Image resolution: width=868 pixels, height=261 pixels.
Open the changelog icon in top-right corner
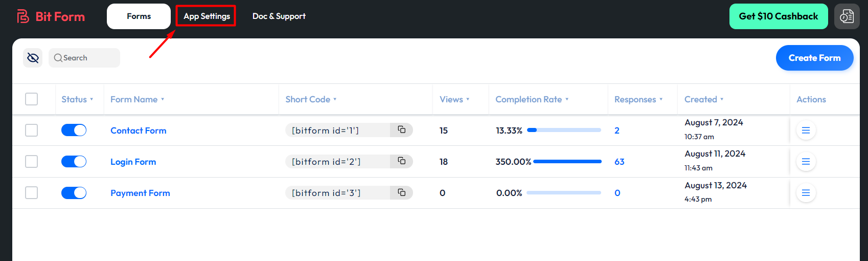coord(847,16)
